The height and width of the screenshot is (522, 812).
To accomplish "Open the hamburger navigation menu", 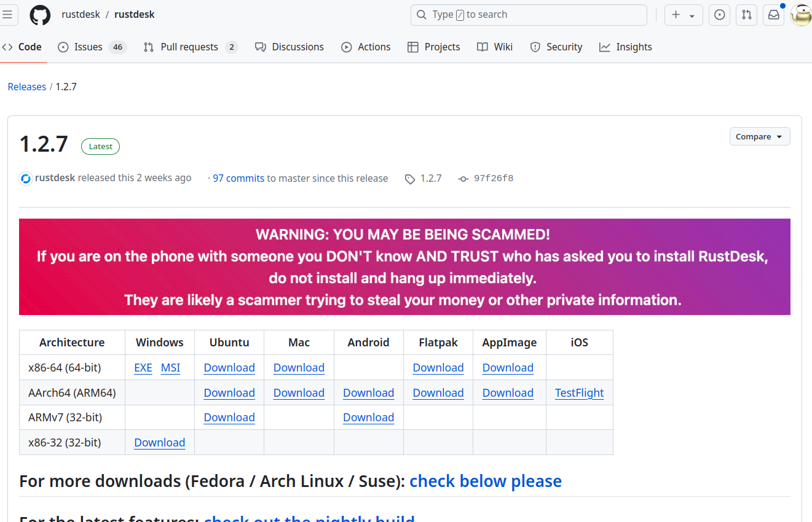I will click(x=7, y=15).
